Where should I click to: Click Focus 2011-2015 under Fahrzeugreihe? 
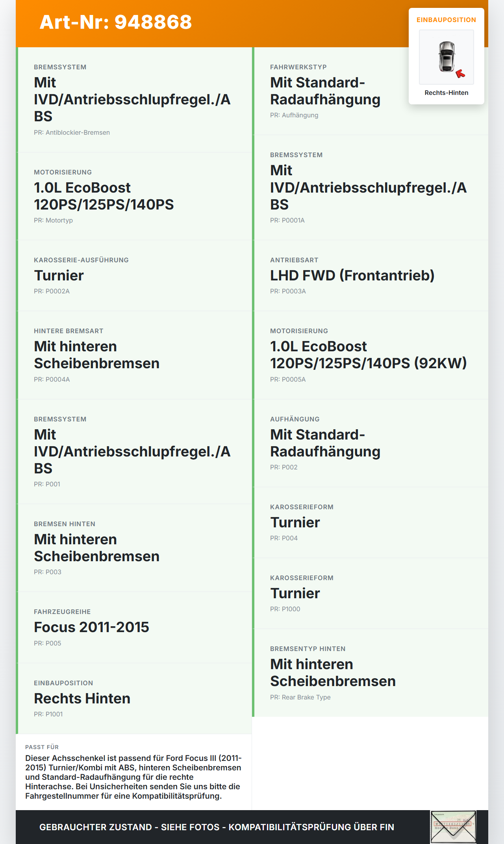[x=91, y=627]
